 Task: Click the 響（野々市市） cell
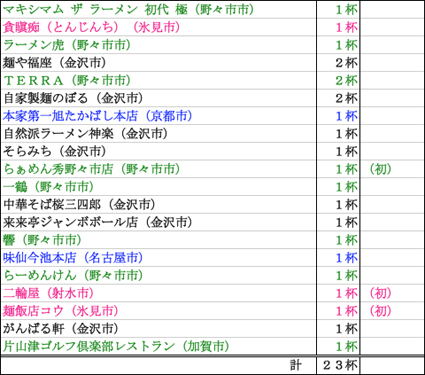158,240
